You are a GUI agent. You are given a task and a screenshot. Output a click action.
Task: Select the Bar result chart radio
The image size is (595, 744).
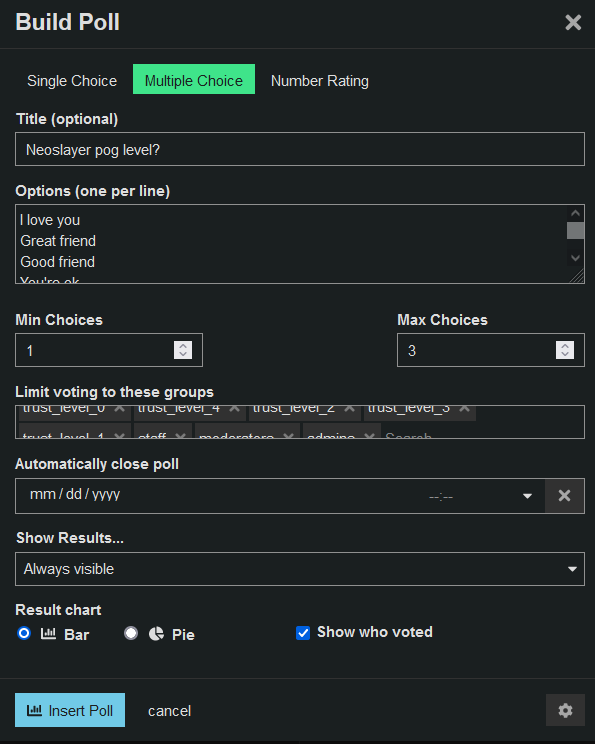pos(24,633)
